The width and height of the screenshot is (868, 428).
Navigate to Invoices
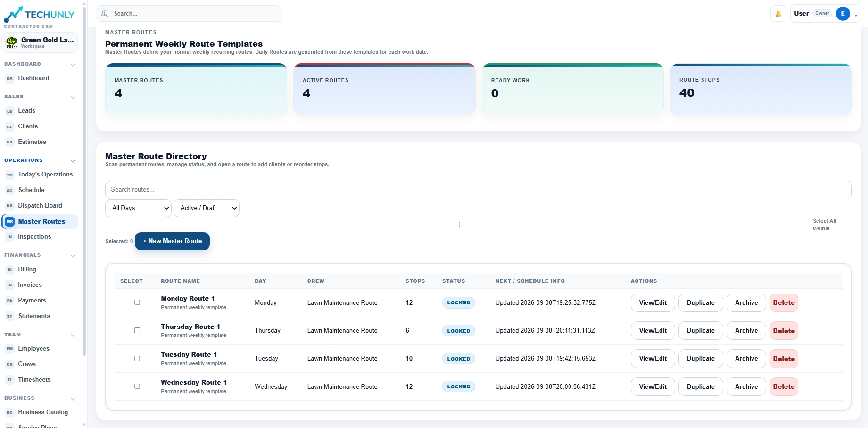40,285
